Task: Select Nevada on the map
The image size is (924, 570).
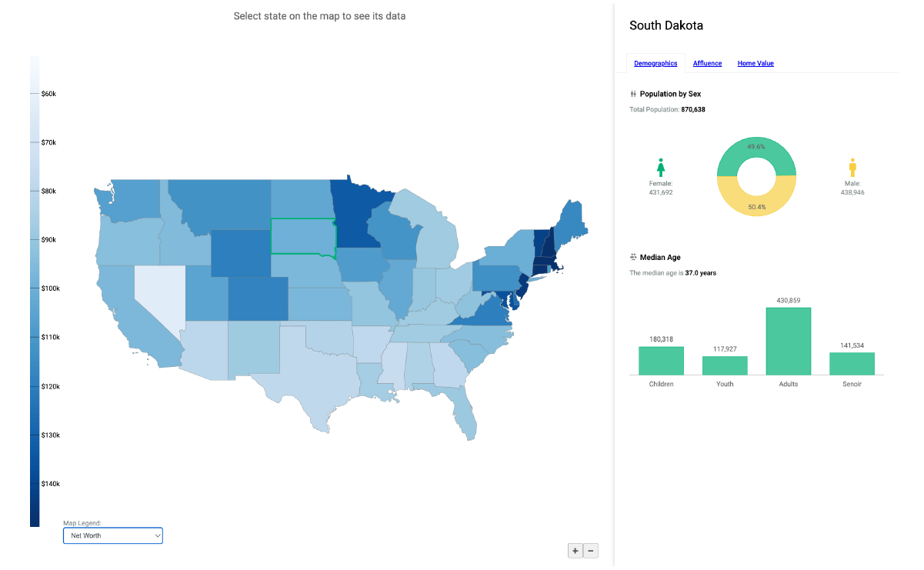Action: tap(158, 296)
